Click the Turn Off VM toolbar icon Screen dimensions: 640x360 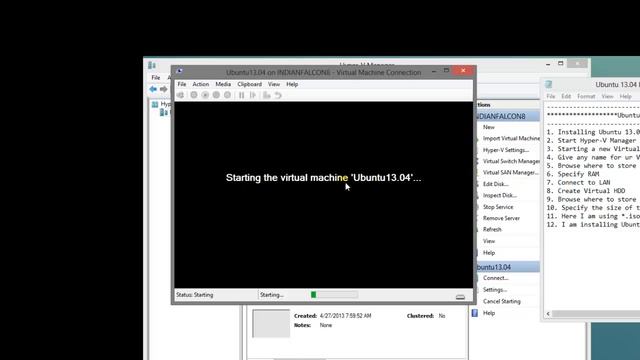tap(205, 95)
